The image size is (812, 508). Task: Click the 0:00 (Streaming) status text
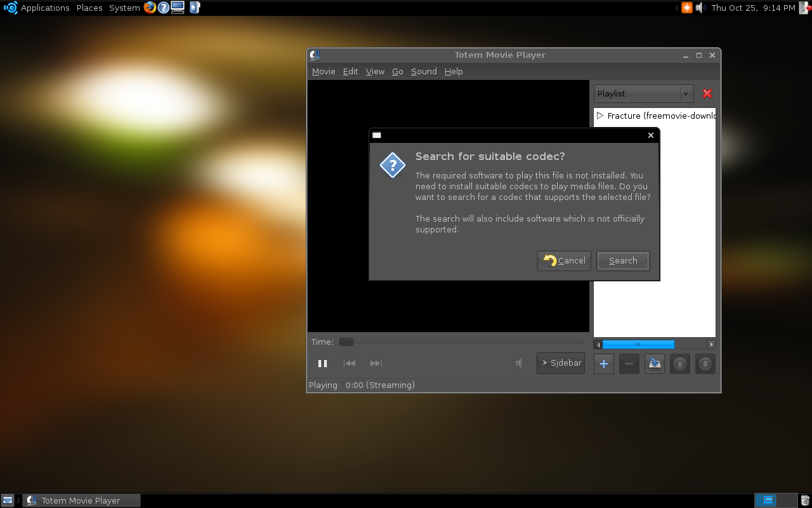coord(380,385)
